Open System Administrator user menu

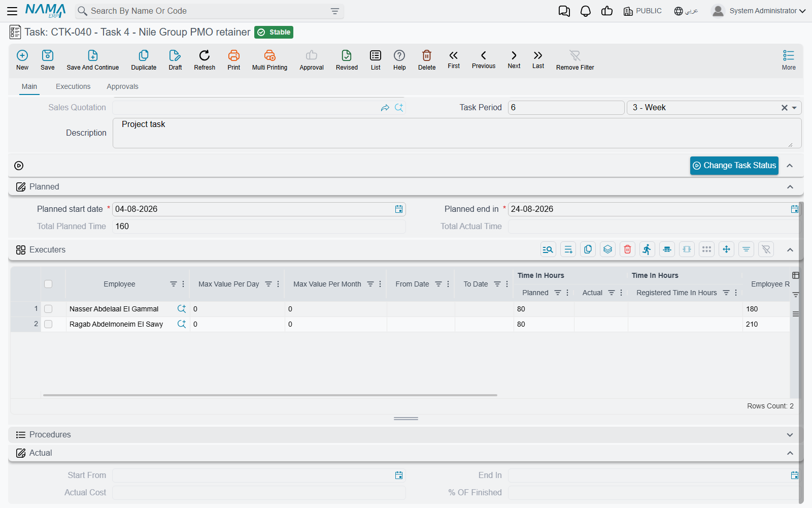[758, 11]
